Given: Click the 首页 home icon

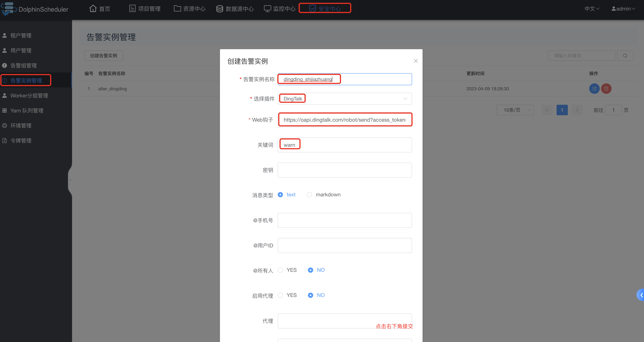Looking at the screenshot, I should 93,8.
